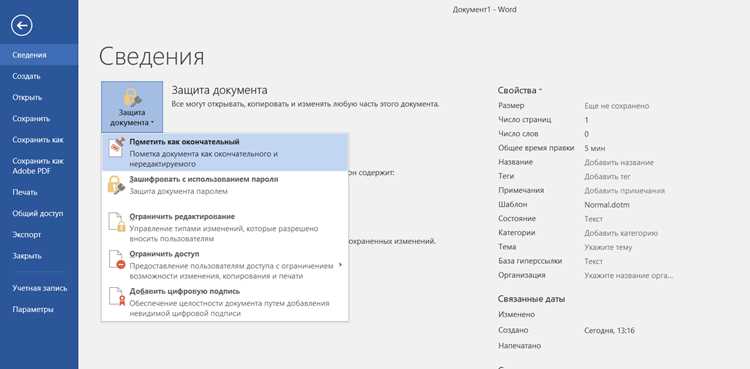Click the Укажите тему field

point(608,247)
